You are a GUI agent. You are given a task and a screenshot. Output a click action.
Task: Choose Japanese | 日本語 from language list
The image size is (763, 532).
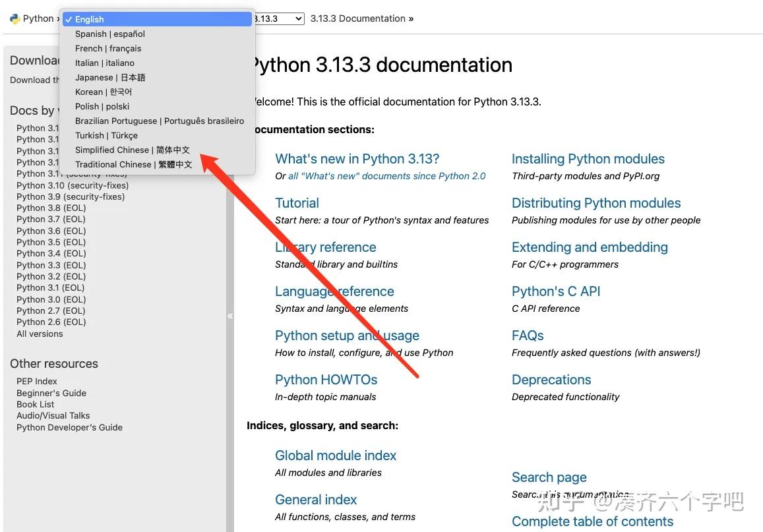click(x=110, y=77)
